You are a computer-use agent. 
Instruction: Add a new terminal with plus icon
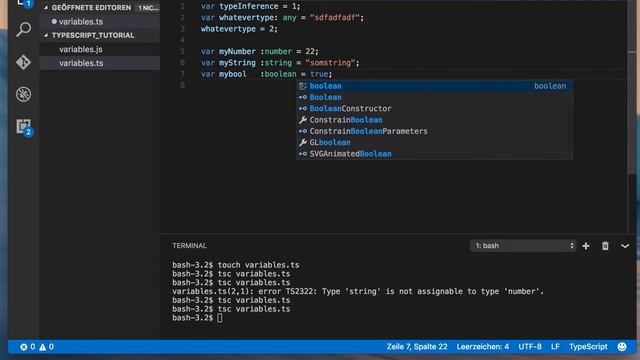click(x=586, y=246)
